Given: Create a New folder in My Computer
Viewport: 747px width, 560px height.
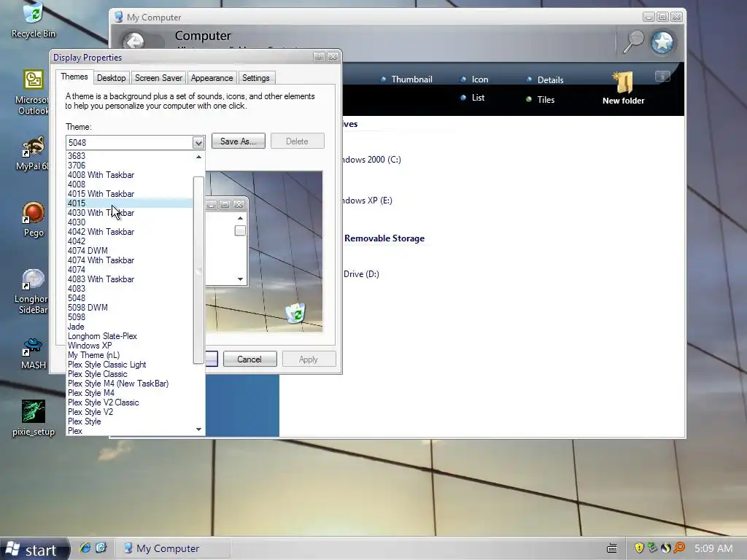Looking at the screenshot, I should click(x=623, y=87).
